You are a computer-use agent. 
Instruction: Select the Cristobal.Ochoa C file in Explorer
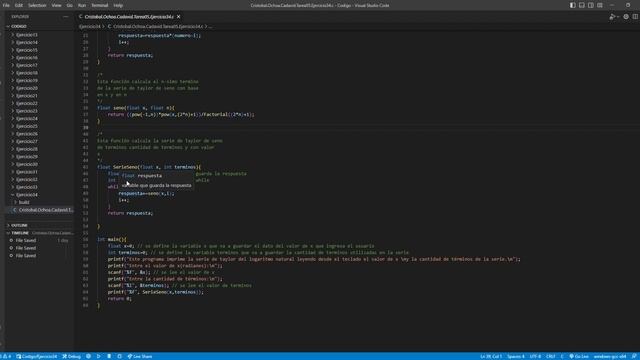click(x=40, y=210)
